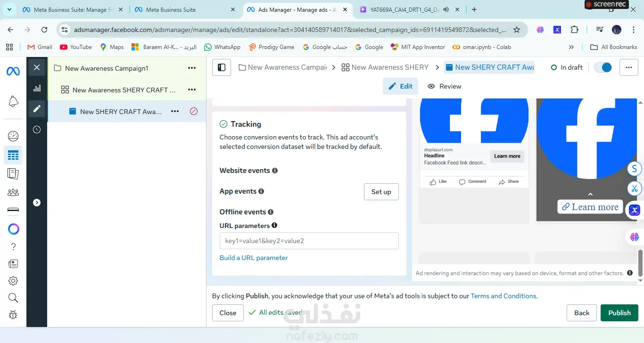Toggle the ad on/off switch
The width and height of the screenshot is (644, 343).
coord(603,67)
